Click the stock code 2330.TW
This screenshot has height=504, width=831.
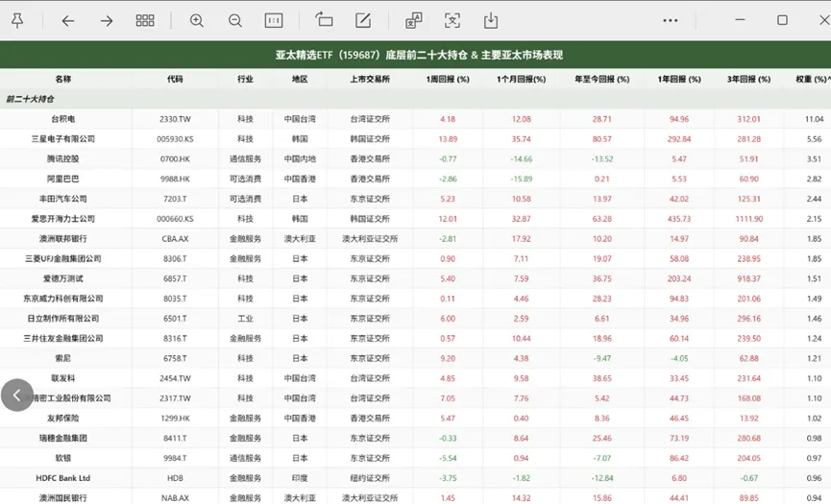175,119
